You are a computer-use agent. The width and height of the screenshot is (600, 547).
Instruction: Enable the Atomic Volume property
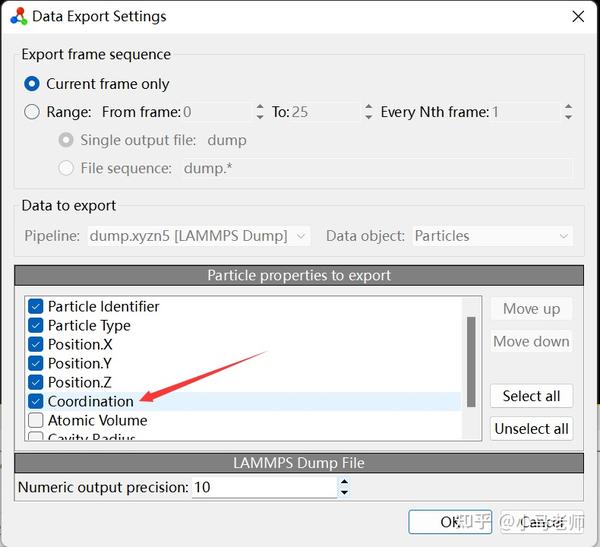tap(36, 420)
